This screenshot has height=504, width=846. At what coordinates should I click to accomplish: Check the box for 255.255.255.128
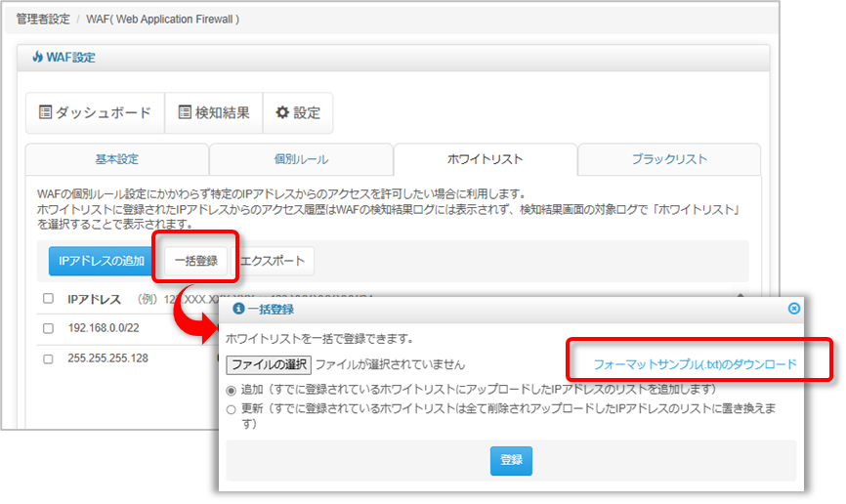[49, 358]
